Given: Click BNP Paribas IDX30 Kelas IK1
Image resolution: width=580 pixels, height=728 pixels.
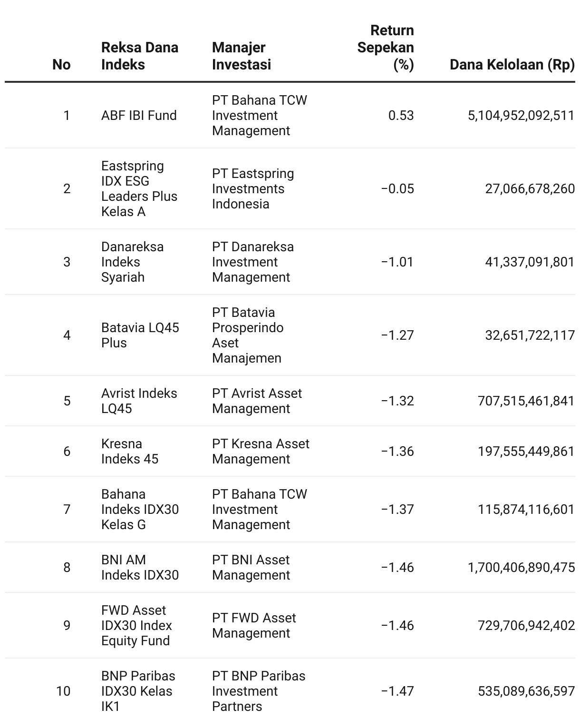Looking at the screenshot, I should 138,691.
